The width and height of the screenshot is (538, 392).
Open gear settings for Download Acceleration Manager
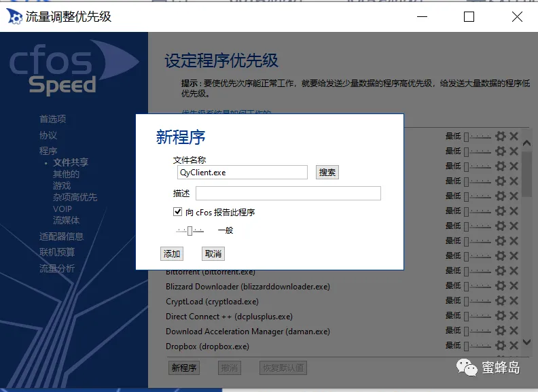coord(501,331)
